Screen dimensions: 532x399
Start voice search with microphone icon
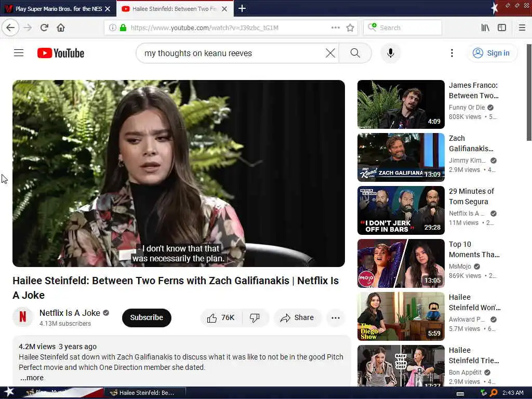coord(391,53)
